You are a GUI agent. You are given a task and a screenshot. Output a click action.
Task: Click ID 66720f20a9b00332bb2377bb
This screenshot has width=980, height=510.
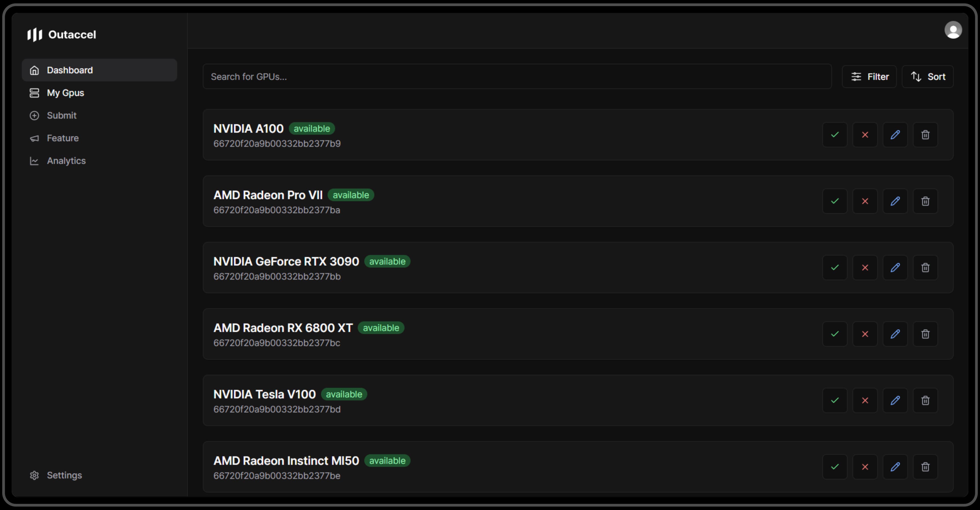pyautogui.click(x=277, y=277)
